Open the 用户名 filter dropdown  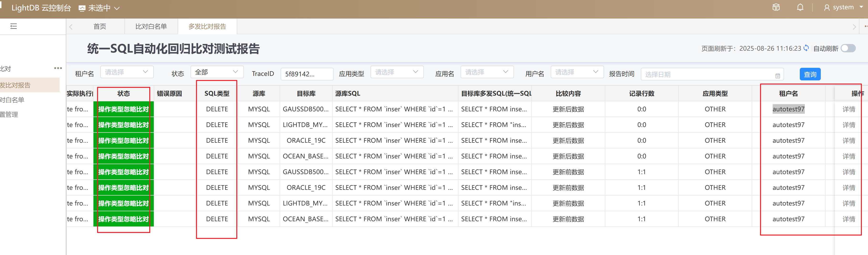[x=576, y=72]
